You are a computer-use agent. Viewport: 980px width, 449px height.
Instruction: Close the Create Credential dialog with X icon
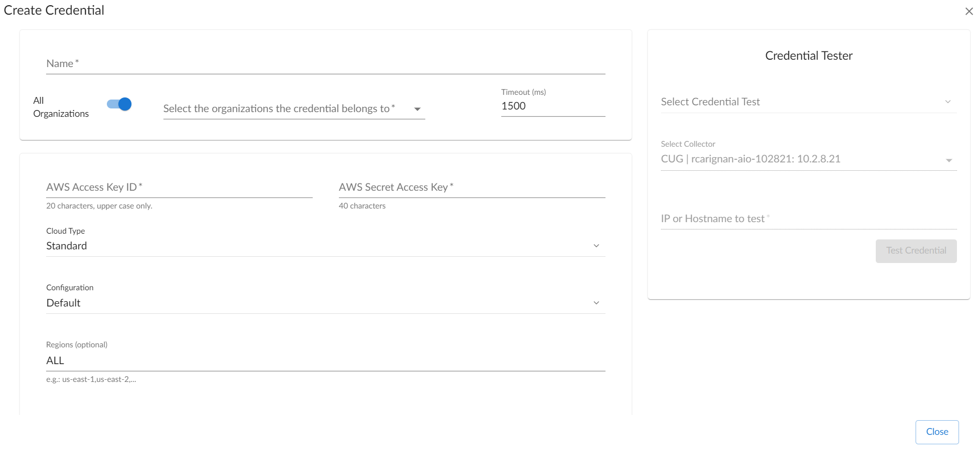click(969, 12)
